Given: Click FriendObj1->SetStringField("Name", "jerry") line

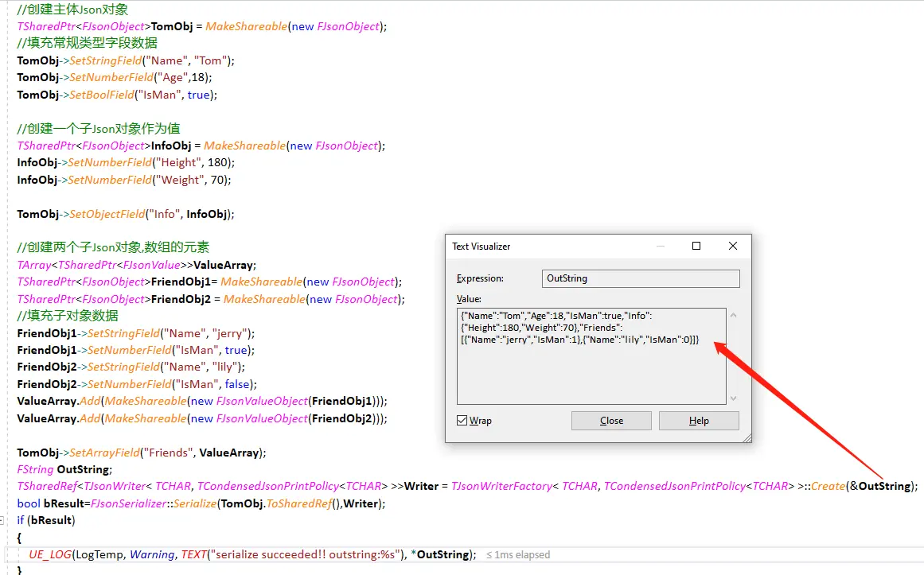Looking at the screenshot, I should [135, 333].
